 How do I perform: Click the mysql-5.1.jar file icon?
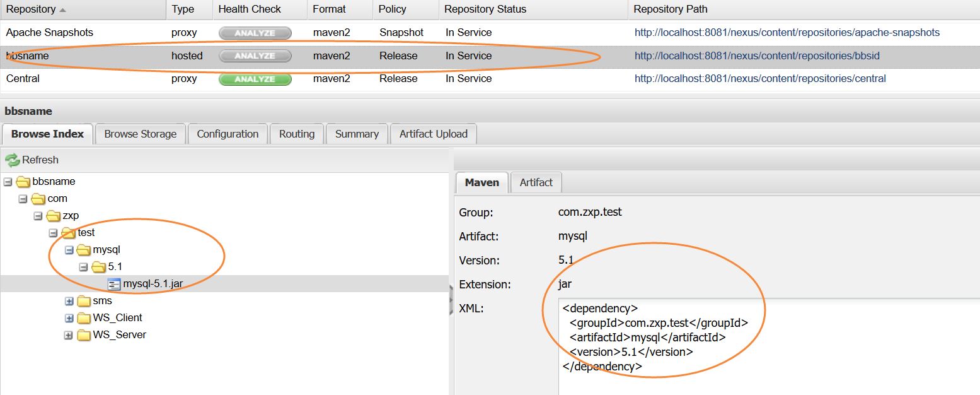(x=114, y=284)
